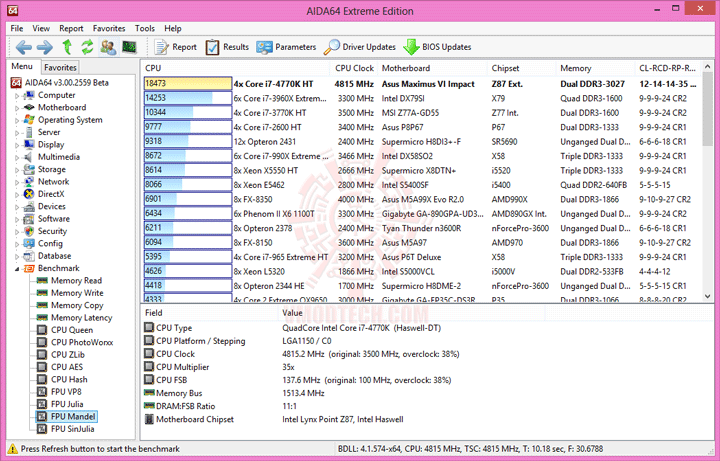Click the Field column header in details pane
Viewport: 720px width, 461px height.
click(210, 313)
